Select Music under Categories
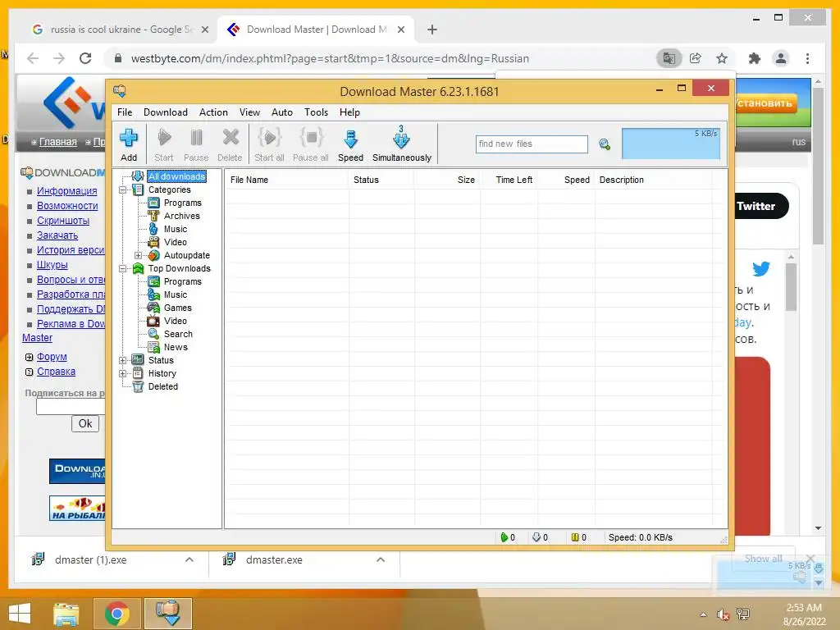840x630 pixels. pos(176,229)
